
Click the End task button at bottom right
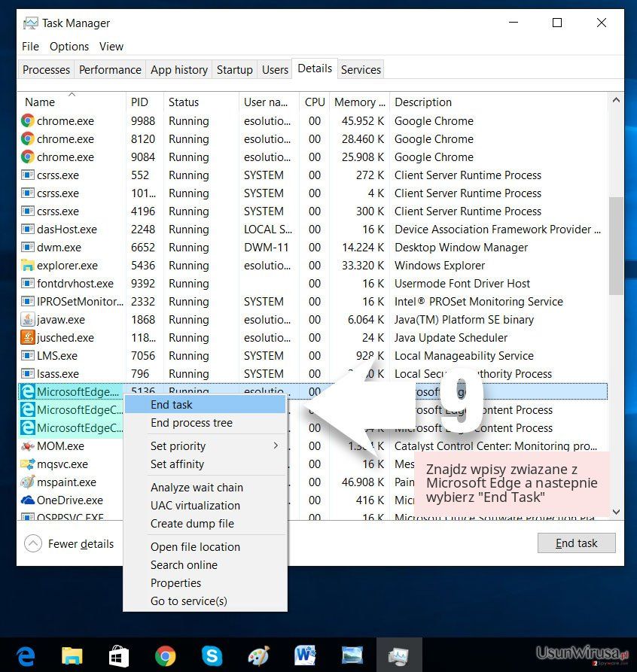coord(576,543)
